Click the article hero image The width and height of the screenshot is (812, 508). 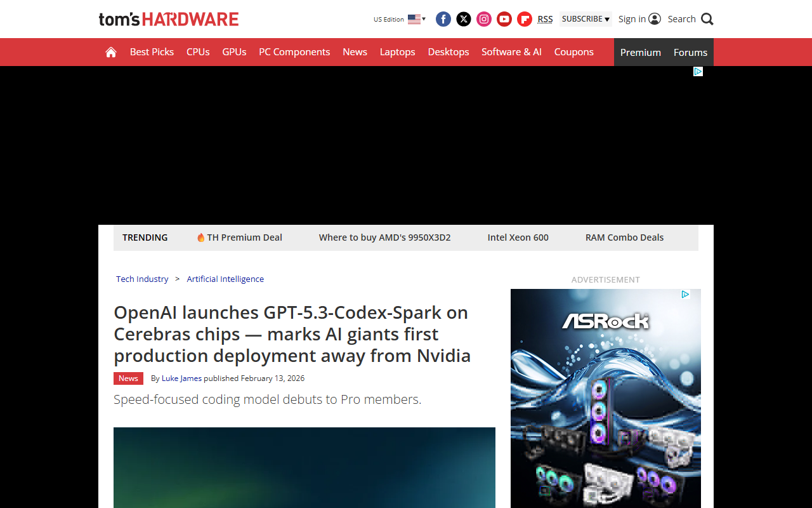304,467
